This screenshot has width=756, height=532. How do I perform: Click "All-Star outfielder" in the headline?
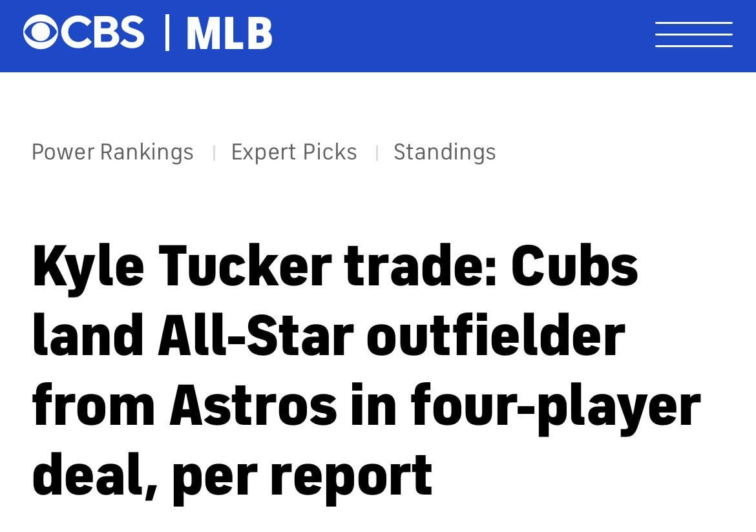391,336
